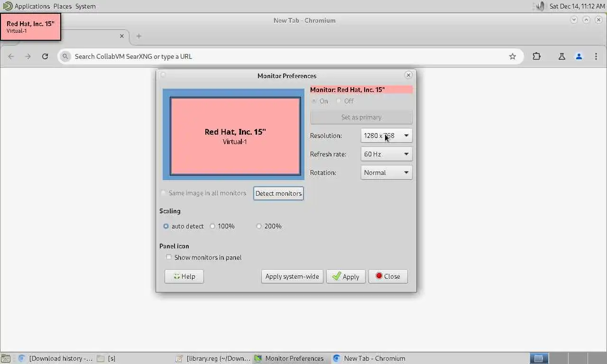Click the date and time clock

577,6
